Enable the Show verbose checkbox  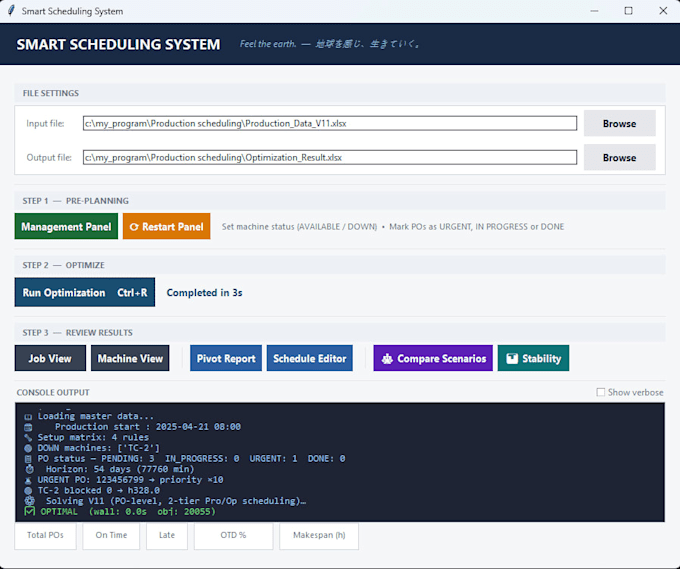tap(601, 392)
